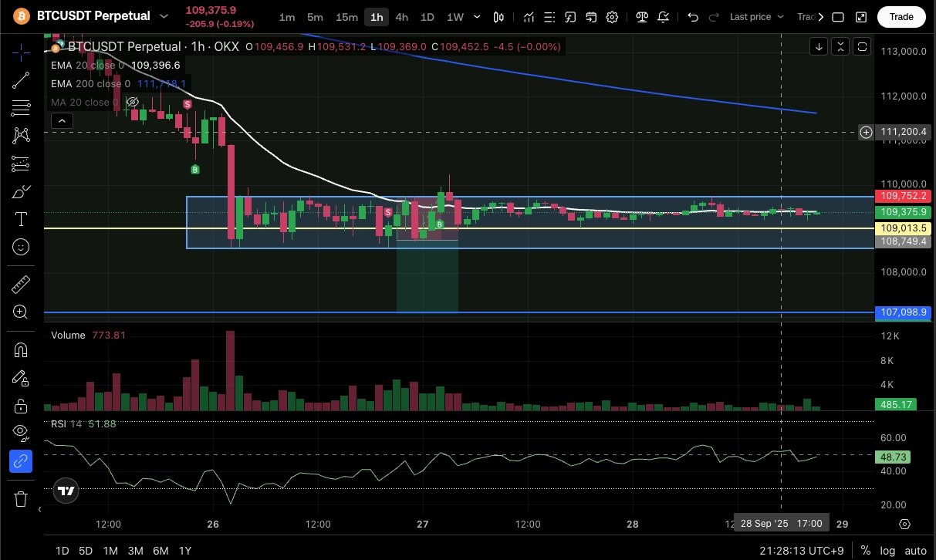The image size is (936, 560).
Task: Open the text annotation tool
Action: coord(22,220)
